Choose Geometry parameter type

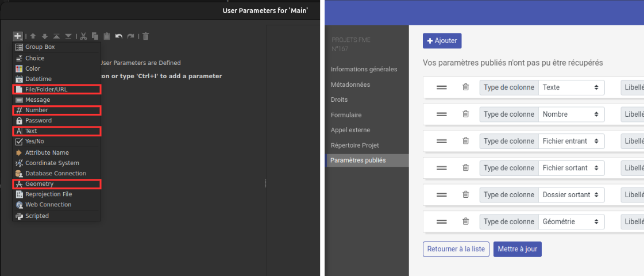57,184
